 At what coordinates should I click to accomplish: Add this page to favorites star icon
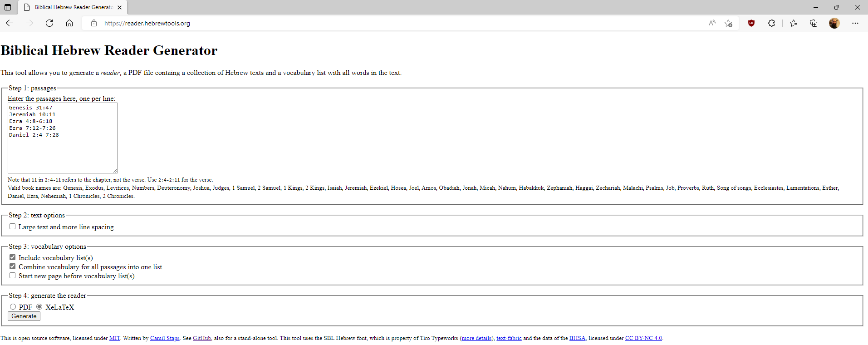click(x=729, y=23)
